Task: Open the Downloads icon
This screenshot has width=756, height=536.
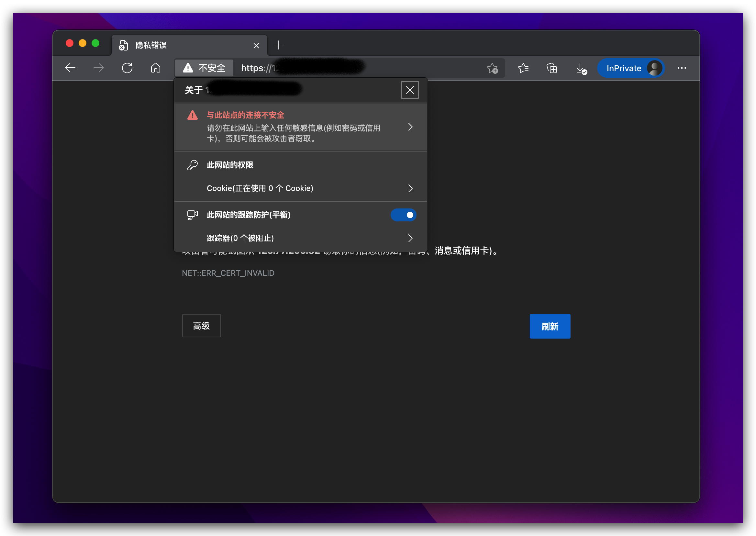Action: pos(581,68)
